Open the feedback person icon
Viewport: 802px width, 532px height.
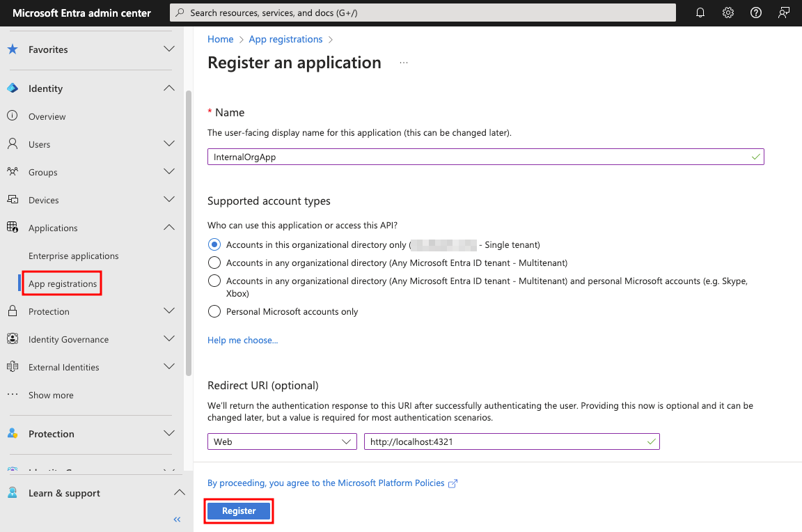click(x=784, y=13)
